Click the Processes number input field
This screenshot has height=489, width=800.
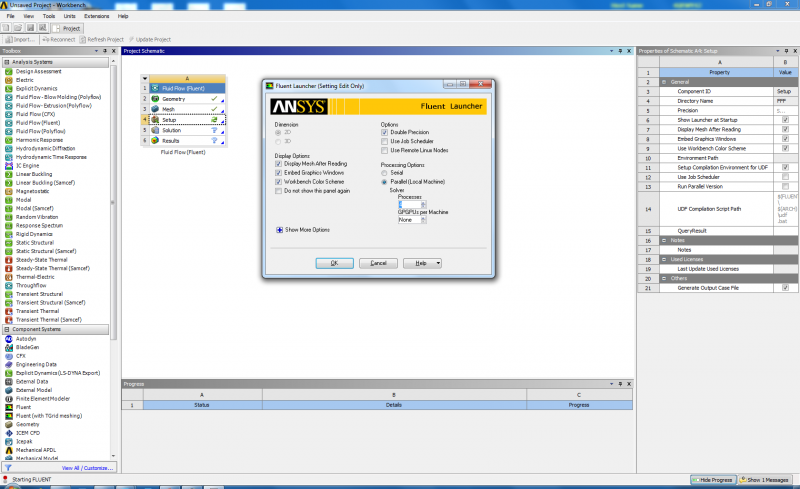coord(409,205)
